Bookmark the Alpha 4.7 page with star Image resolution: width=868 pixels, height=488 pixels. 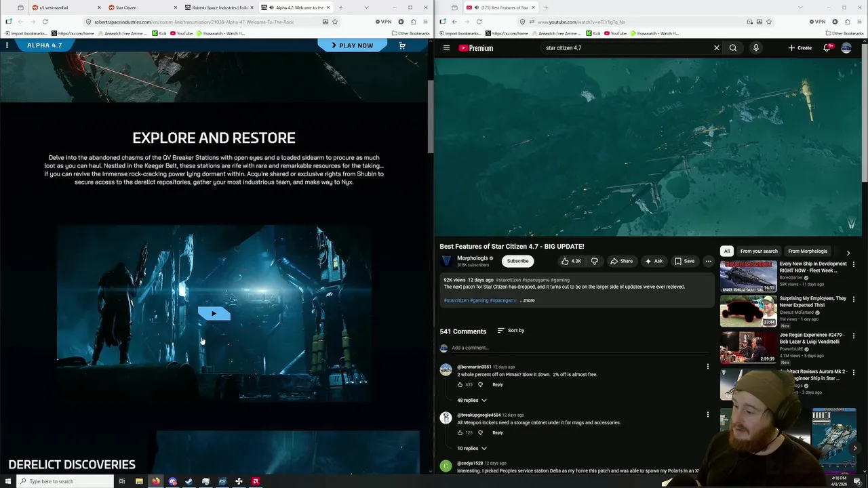(x=334, y=22)
